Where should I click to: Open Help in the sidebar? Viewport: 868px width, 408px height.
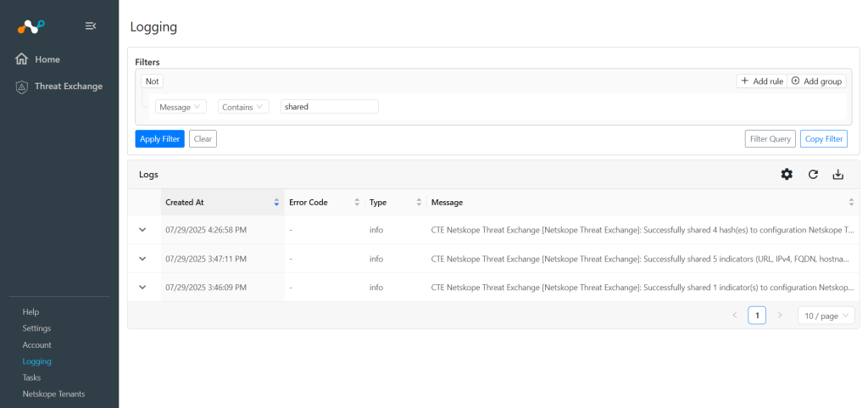[31, 312]
